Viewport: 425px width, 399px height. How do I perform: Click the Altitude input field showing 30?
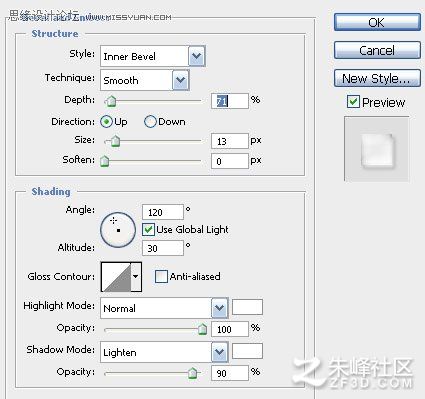click(x=163, y=248)
